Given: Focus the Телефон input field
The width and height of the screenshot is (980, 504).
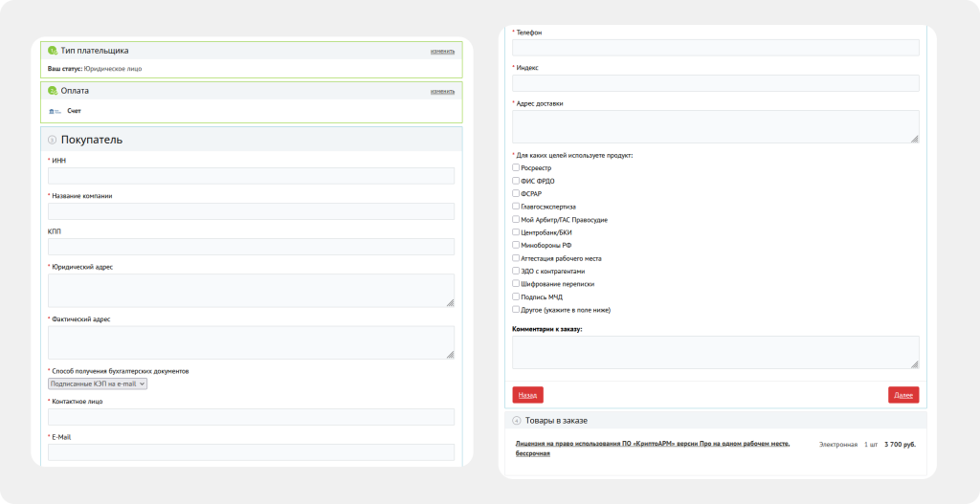Looking at the screenshot, I should coord(715,48).
